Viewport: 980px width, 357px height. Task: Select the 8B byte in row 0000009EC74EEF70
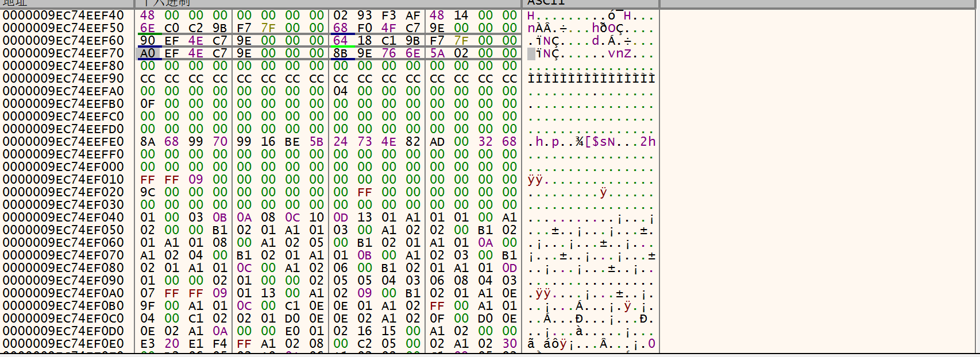click(341, 53)
